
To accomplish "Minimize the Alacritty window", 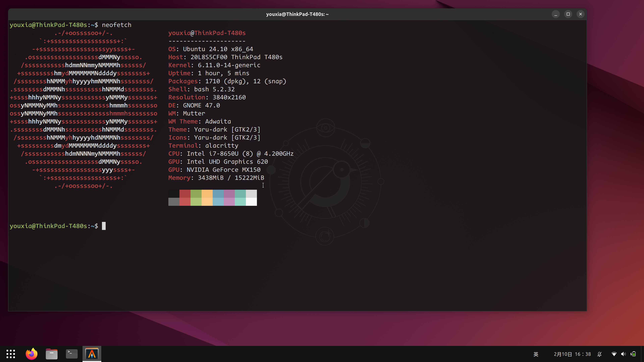I will (x=556, y=14).
